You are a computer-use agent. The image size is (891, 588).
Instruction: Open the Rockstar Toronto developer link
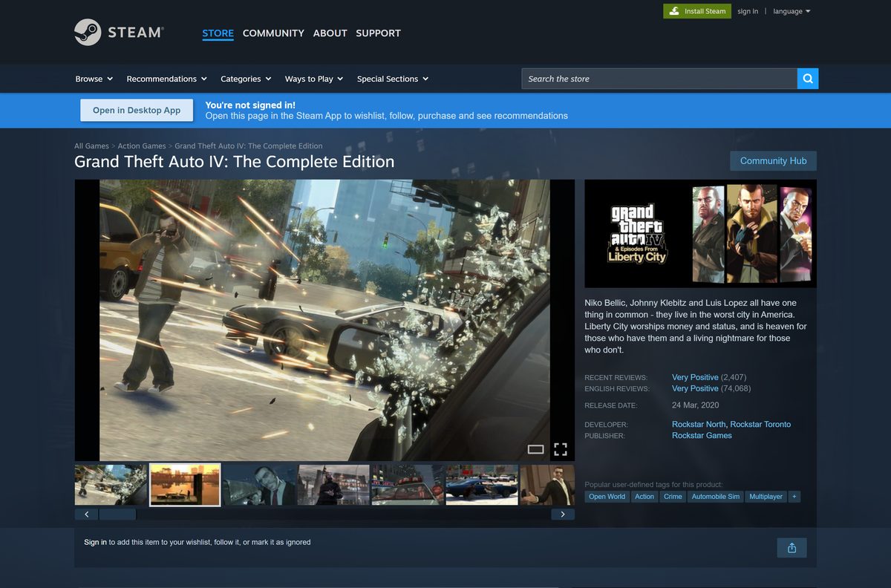coord(760,424)
